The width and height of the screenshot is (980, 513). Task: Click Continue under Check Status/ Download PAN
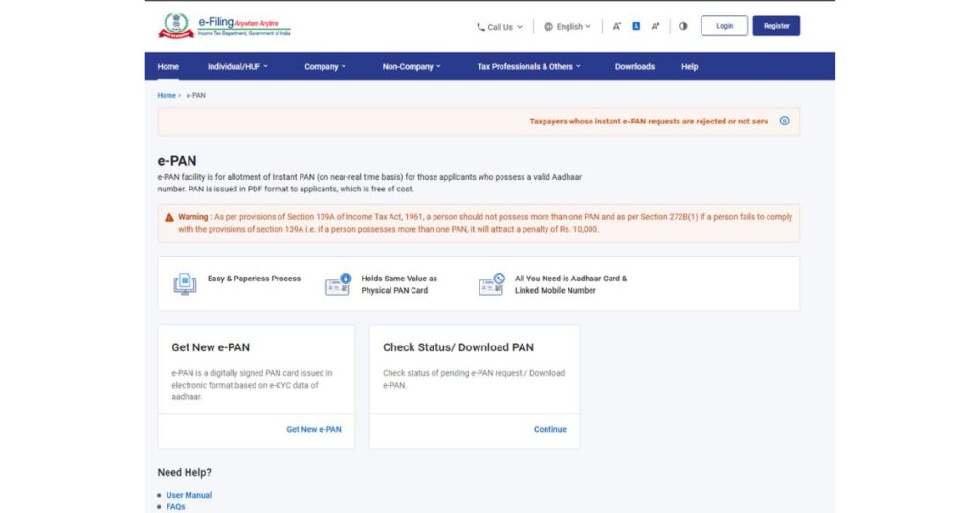click(x=550, y=430)
